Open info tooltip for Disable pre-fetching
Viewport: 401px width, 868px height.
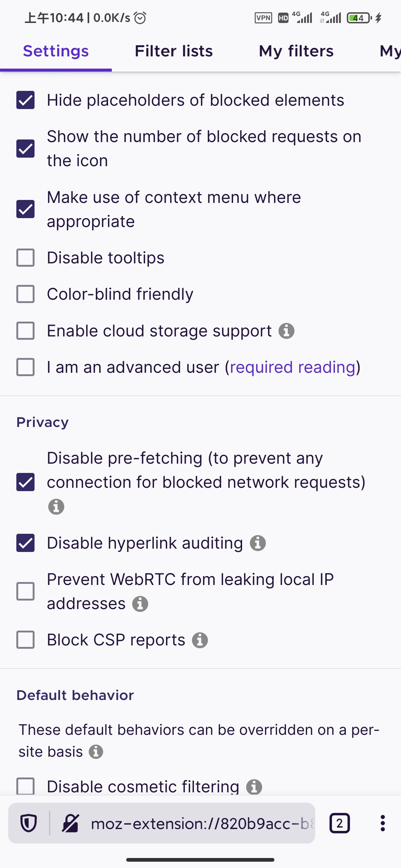coord(56,507)
